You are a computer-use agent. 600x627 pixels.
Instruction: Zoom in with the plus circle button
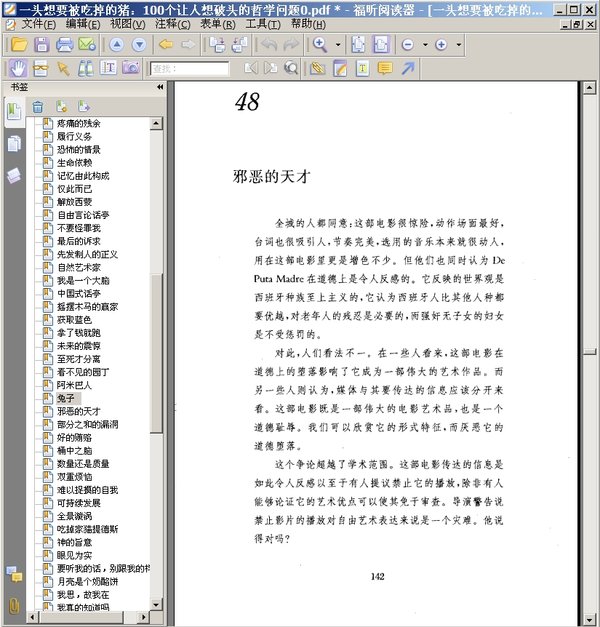coord(441,44)
